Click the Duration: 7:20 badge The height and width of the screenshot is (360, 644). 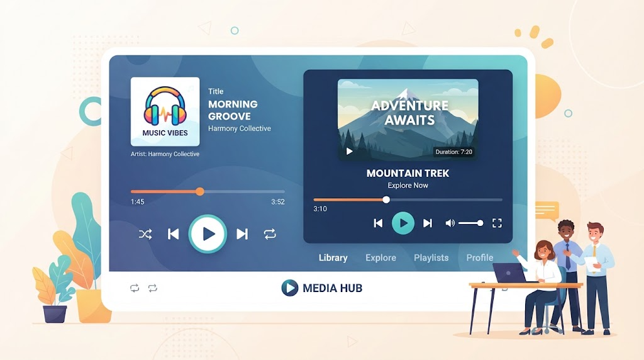coord(454,152)
